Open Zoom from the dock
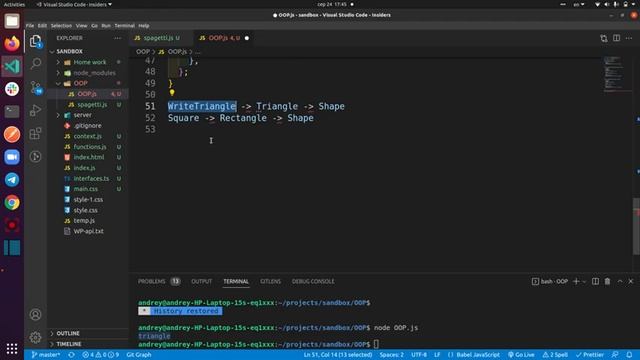This screenshot has height=360, width=640. coord(12,157)
